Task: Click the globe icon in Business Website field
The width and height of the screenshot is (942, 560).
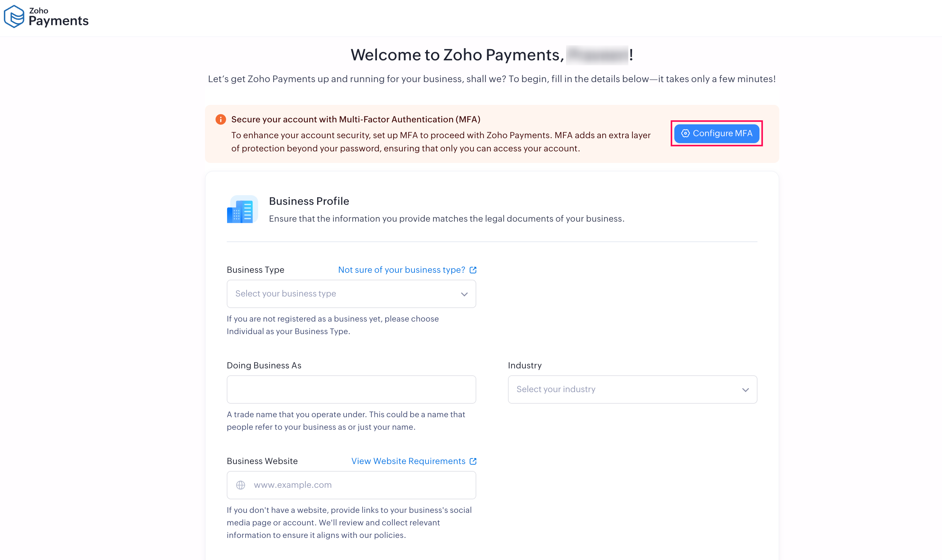Action: pos(241,485)
